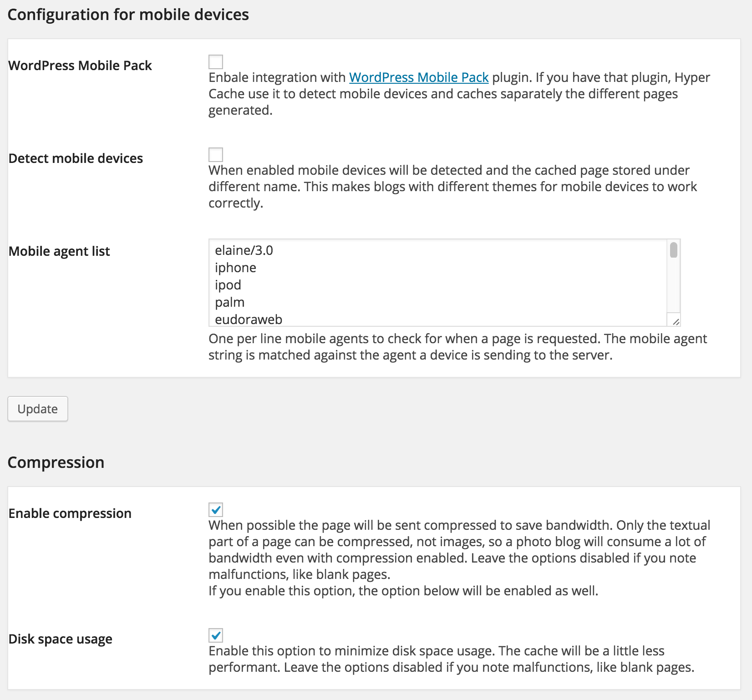Tick the Detect mobile devices checkbox
This screenshot has height=700, width=752.
pos(216,155)
